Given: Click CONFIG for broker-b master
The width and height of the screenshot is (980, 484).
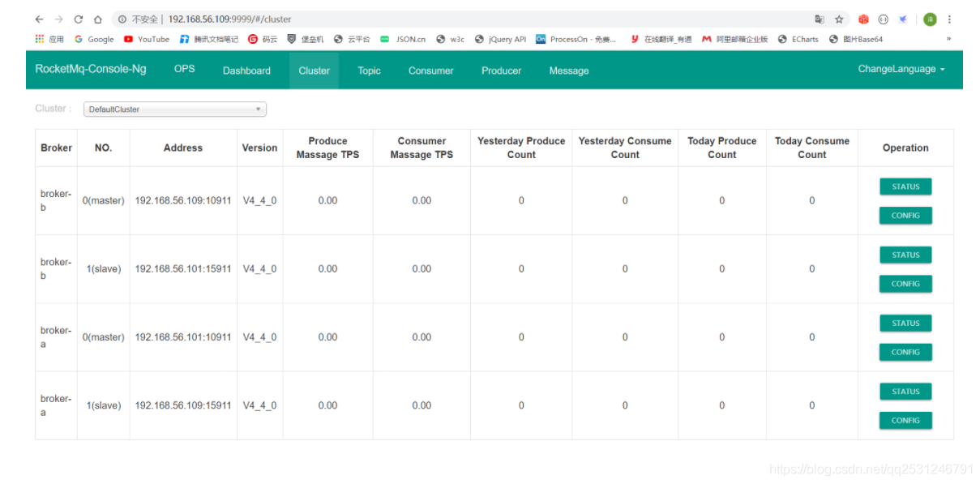Looking at the screenshot, I should click(905, 216).
